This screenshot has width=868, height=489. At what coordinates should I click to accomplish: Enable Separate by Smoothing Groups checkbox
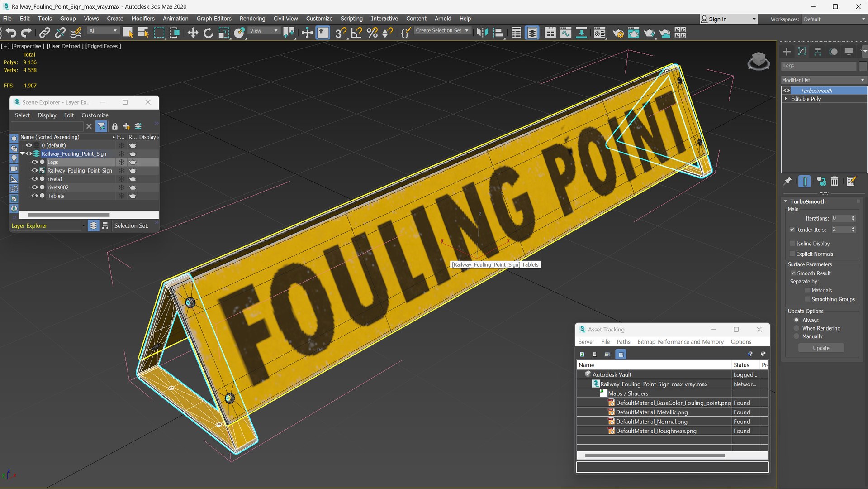pos(807,299)
